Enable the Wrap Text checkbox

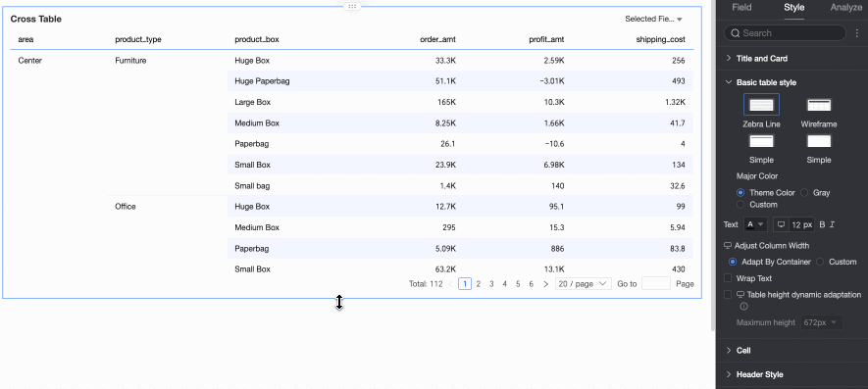click(729, 278)
